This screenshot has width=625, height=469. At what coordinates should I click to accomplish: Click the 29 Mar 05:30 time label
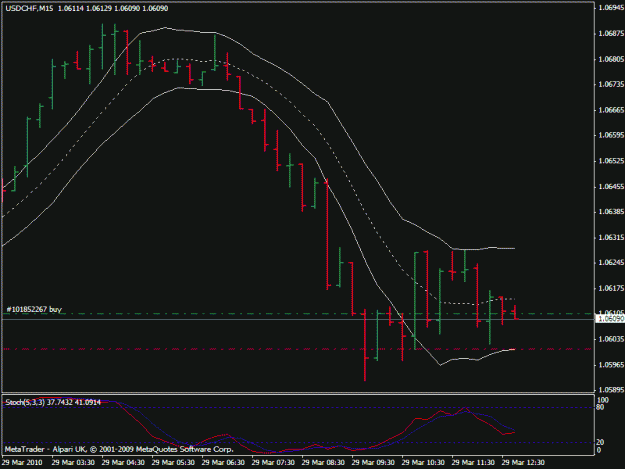pos(173,463)
